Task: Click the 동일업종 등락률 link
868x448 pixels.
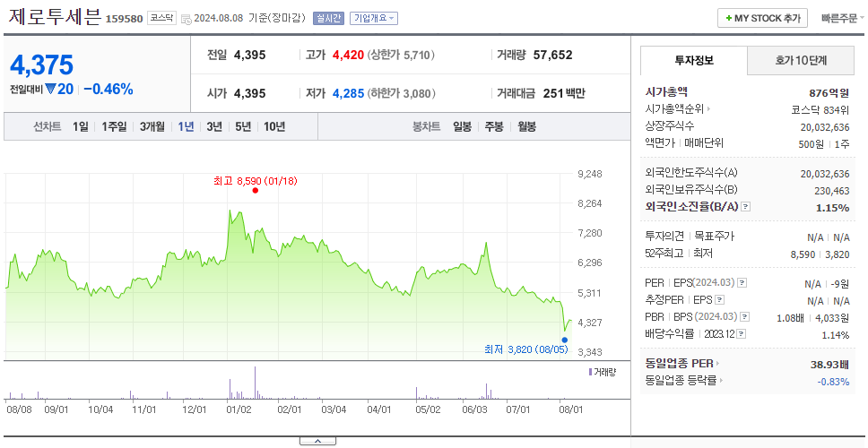Action: click(681, 381)
